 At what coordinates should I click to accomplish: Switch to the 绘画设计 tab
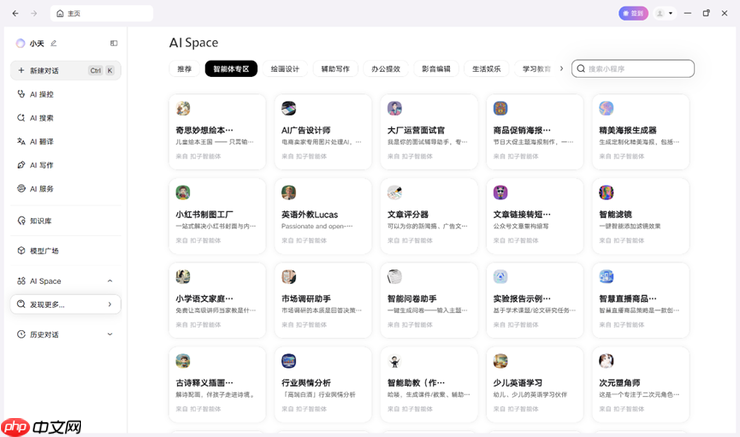click(x=285, y=69)
